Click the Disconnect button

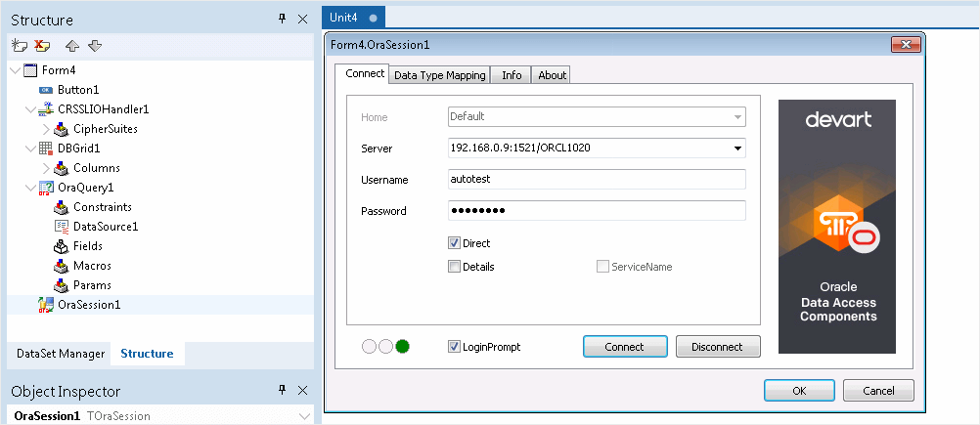pyautogui.click(x=718, y=347)
